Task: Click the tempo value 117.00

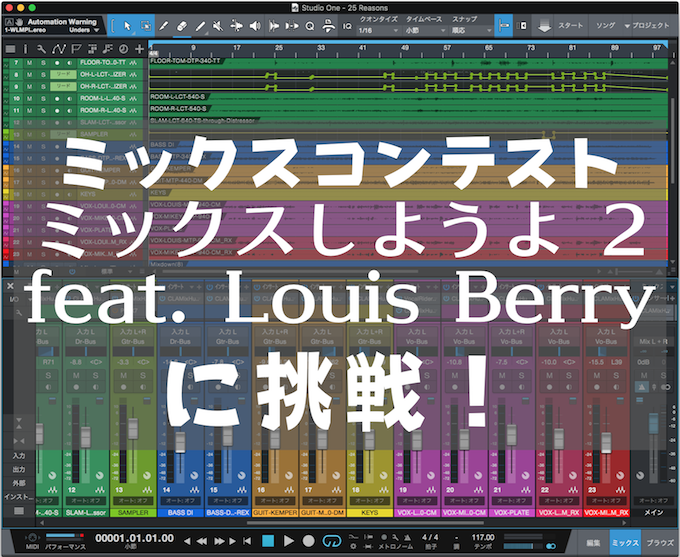Action: (x=483, y=537)
